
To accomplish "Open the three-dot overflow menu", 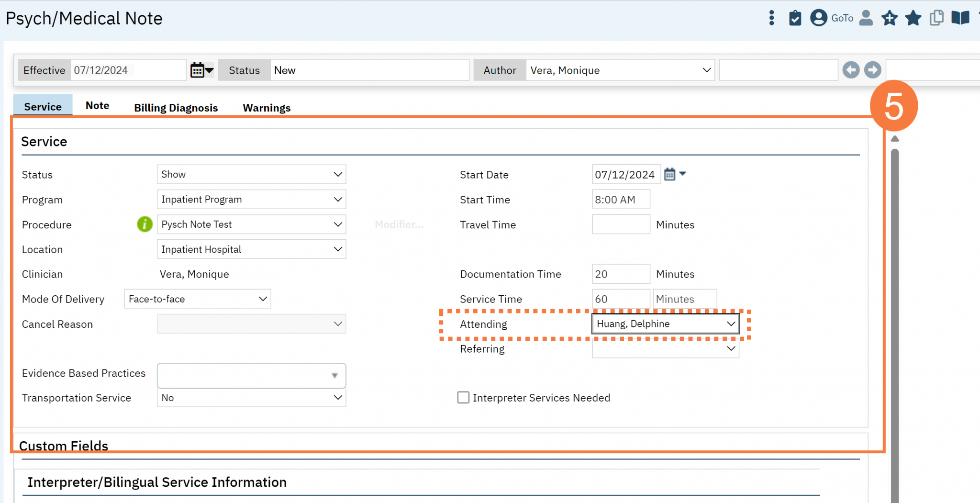I will coord(771,18).
